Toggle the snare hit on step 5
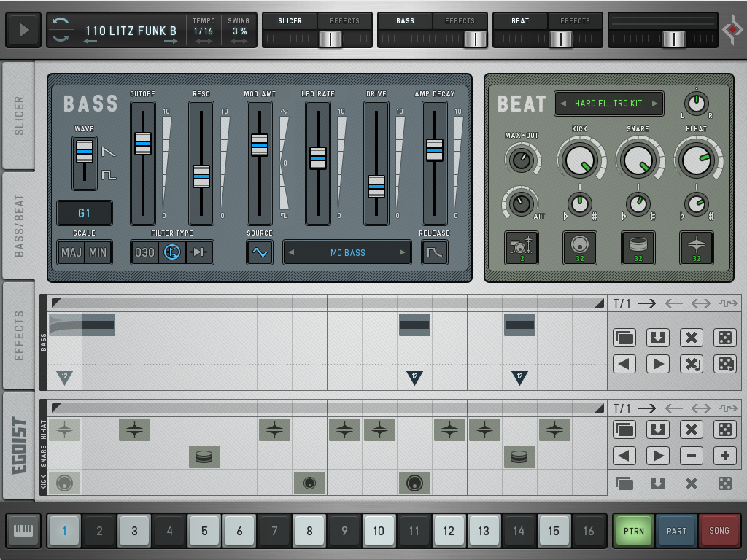Viewport: 747px width, 560px height. point(204,456)
